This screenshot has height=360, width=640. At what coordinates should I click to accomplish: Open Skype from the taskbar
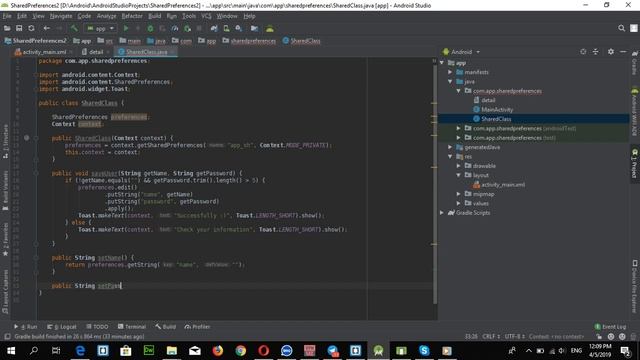click(x=424, y=351)
